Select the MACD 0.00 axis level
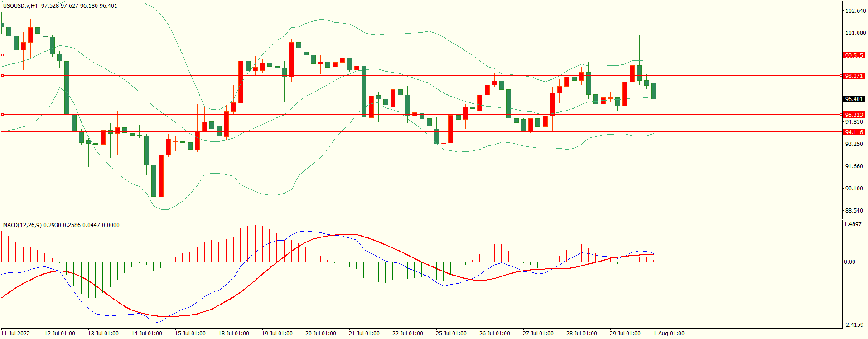The height and width of the screenshot is (339, 868). (x=849, y=262)
